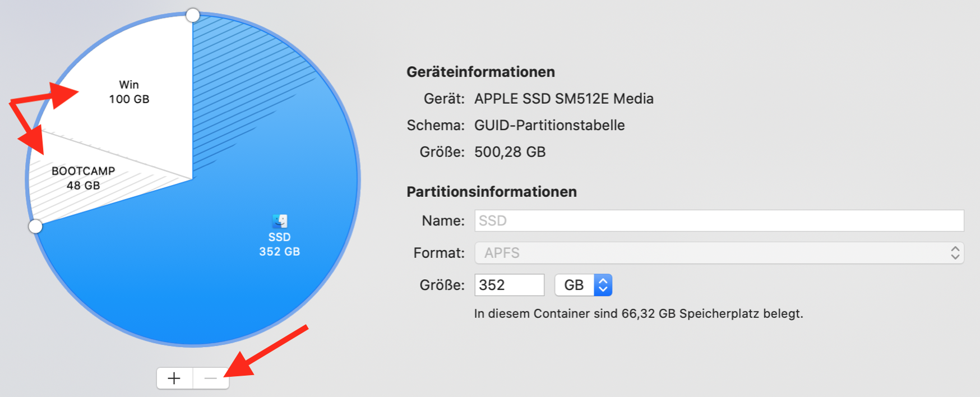This screenshot has width=980, height=397.
Task: Select the SSD 352 GB label in the pie chart
Action: pyautogui.click(x=279, y=244)
